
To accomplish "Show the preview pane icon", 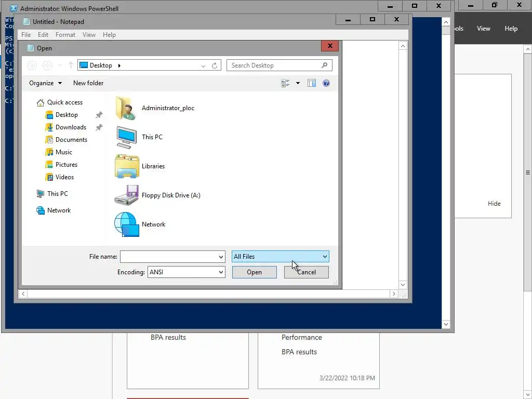I will [x=312, y=83].
